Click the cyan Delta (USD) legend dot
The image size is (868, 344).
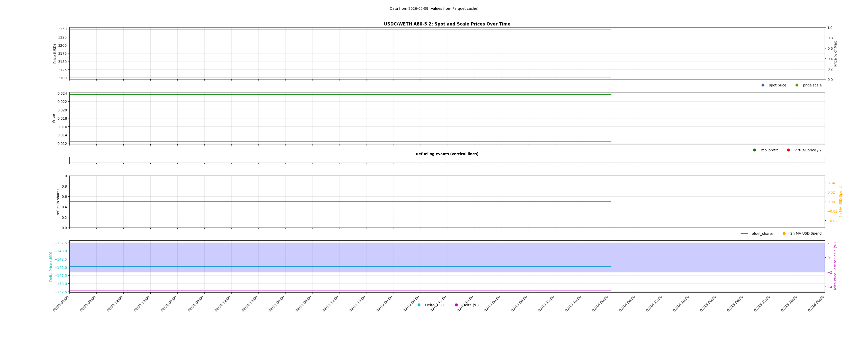coord(419,305)
